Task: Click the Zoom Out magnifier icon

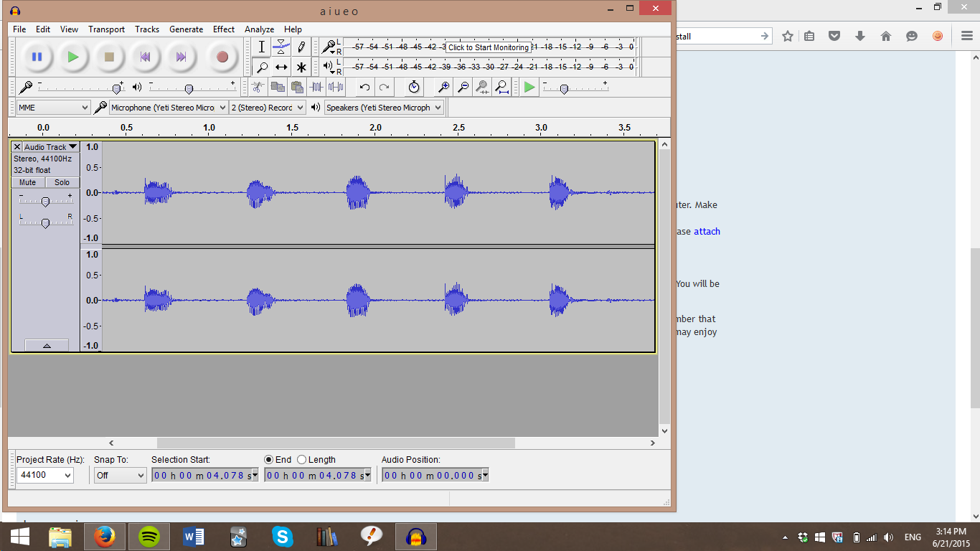Action: click(x=463, y=87)
